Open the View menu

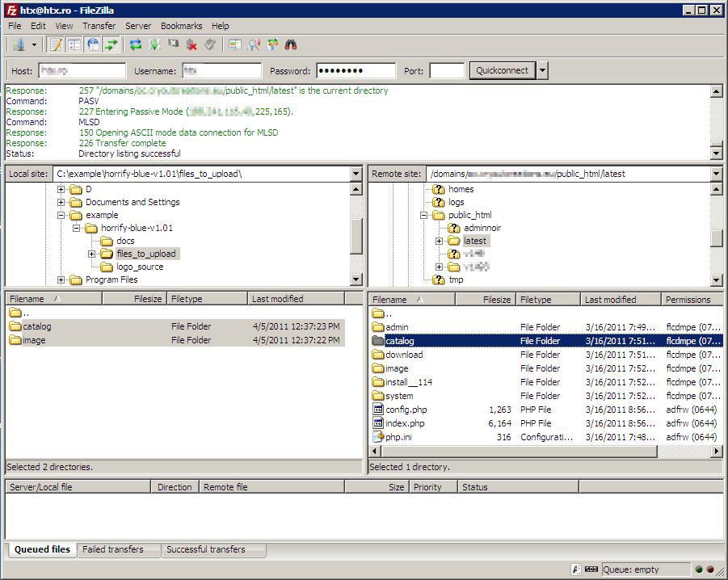(64, 26)
